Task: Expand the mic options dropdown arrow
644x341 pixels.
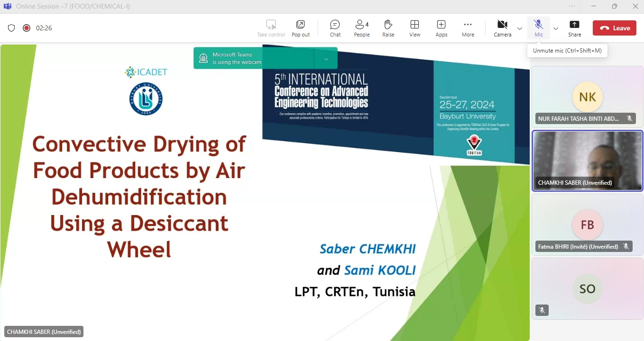Action: tap(556, 28)
